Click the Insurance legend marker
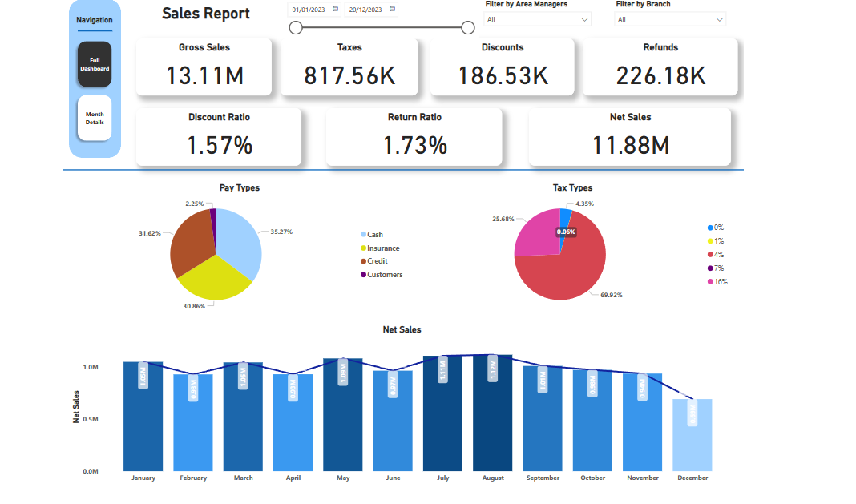Screen dimensions: 856x504 pos(364,248)
